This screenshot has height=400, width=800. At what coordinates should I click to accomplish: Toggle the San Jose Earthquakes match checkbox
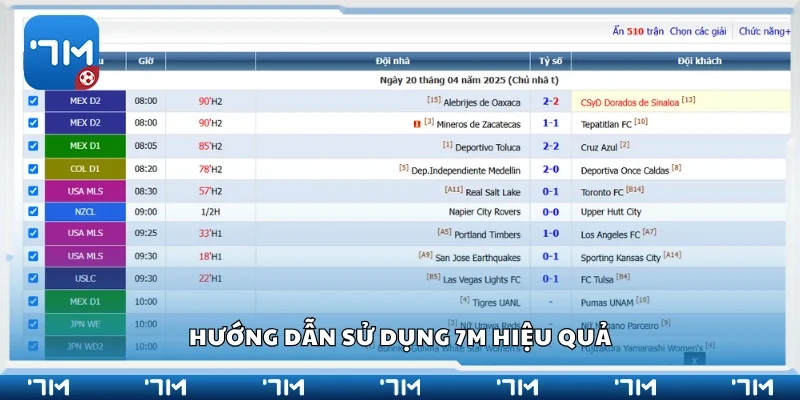coord(33,256)
